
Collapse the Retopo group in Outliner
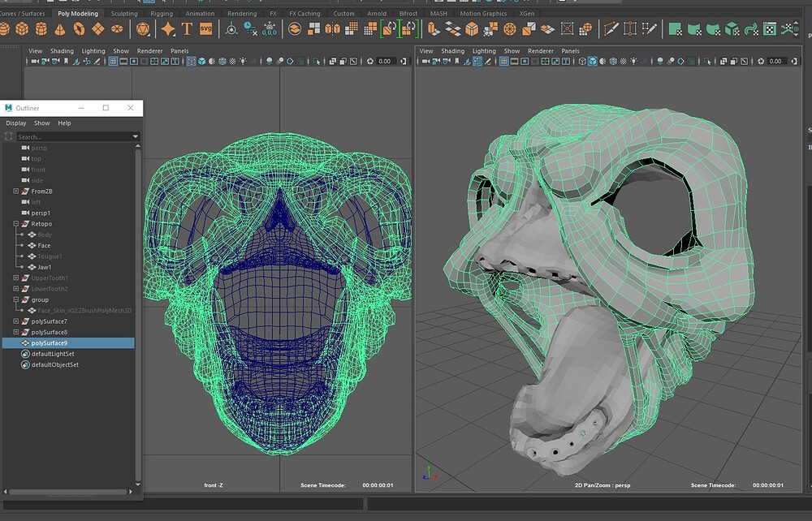point(16,224)
